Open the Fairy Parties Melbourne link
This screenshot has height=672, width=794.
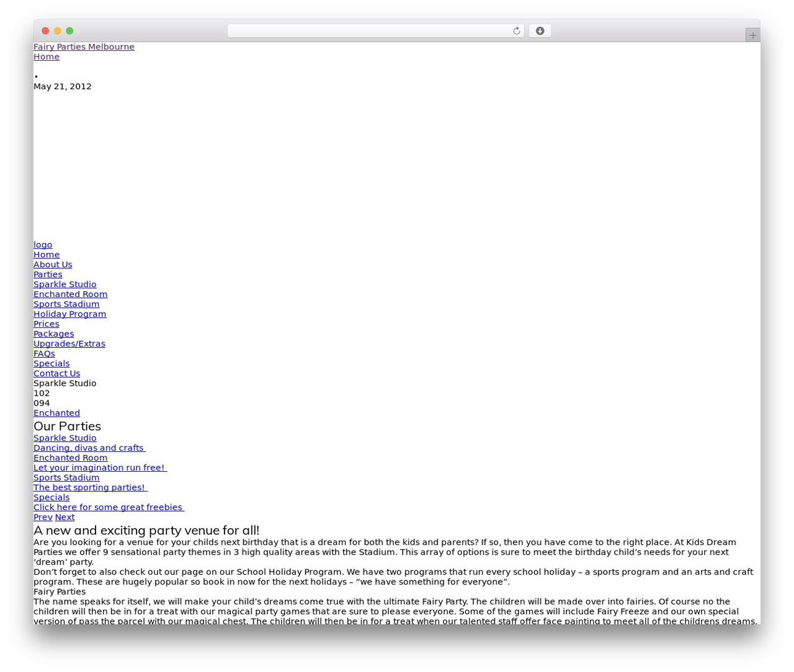pyautogui.click(x=84, y=47)
